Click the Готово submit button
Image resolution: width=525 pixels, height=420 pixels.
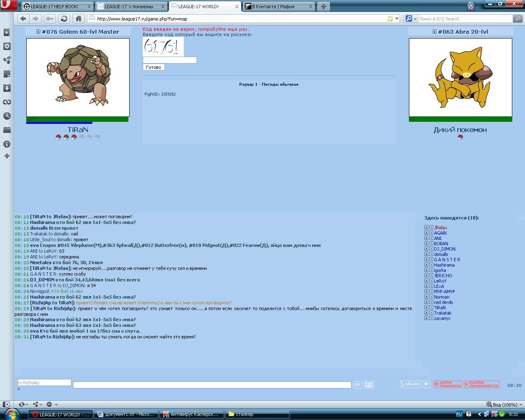(x=154, y=67)
